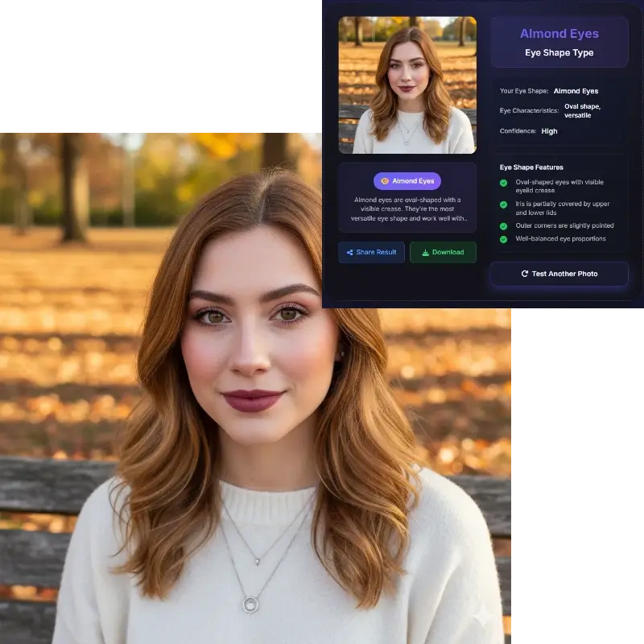Click checkmark beside Outer corners slightly pointed
644x644 pixels.
coord(502,226)
